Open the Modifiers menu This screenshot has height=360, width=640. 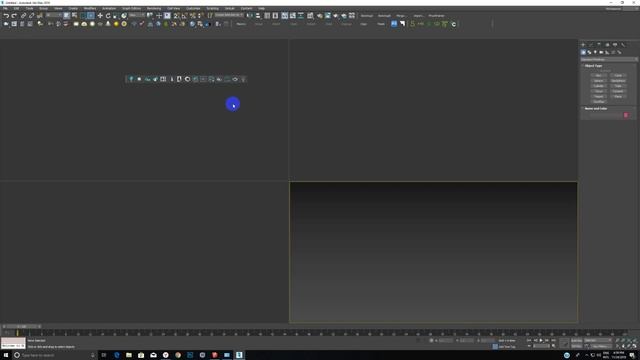point(89,8)
